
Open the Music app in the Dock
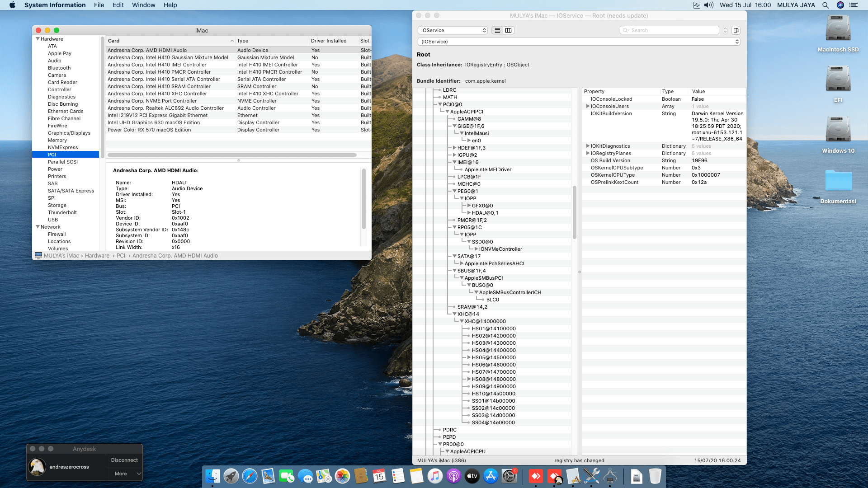click(435, 476)
